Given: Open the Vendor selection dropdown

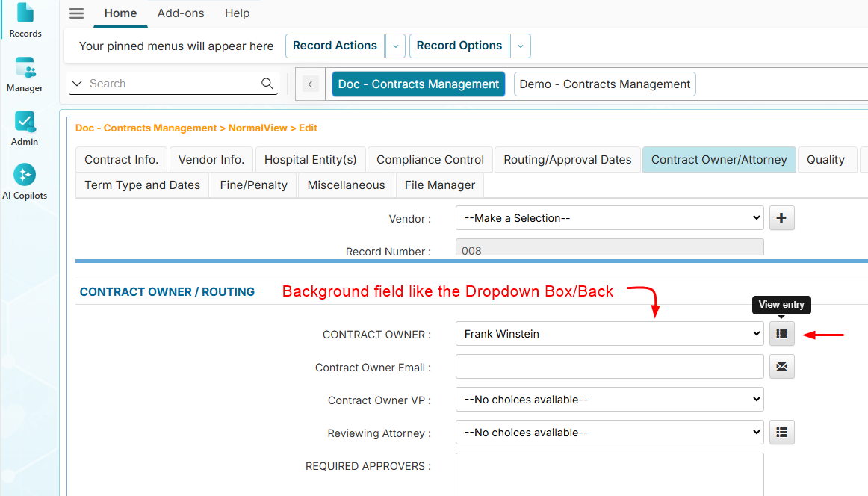Looking at the screenshot, I should point(609,217).
